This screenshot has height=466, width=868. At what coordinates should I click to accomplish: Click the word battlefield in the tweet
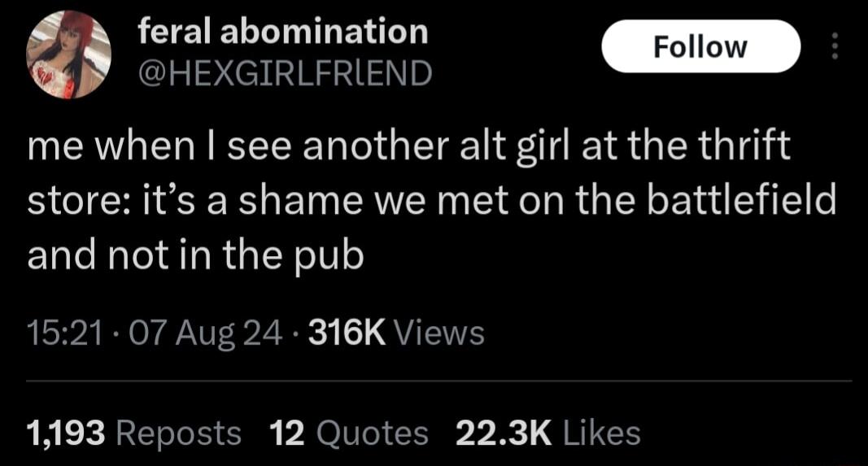point(741,200)
